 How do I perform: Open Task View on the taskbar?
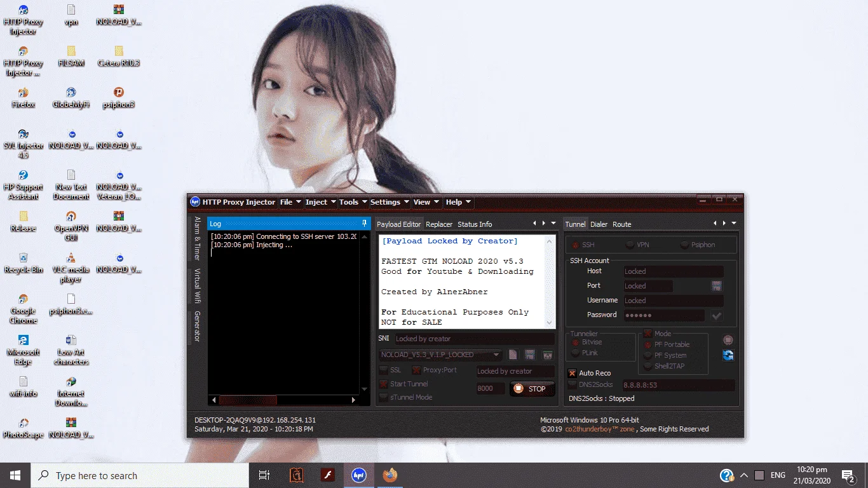(x=264, y=475)
